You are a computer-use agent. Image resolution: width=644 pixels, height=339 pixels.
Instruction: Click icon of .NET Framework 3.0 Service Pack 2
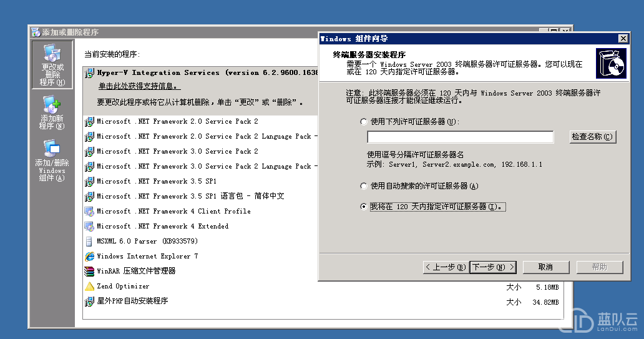coord(89,152)
